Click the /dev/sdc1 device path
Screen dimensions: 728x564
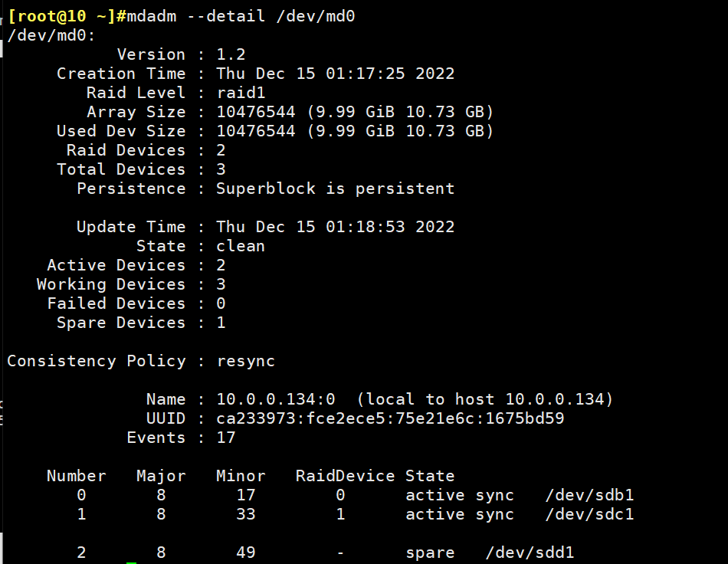coord(589,514)
